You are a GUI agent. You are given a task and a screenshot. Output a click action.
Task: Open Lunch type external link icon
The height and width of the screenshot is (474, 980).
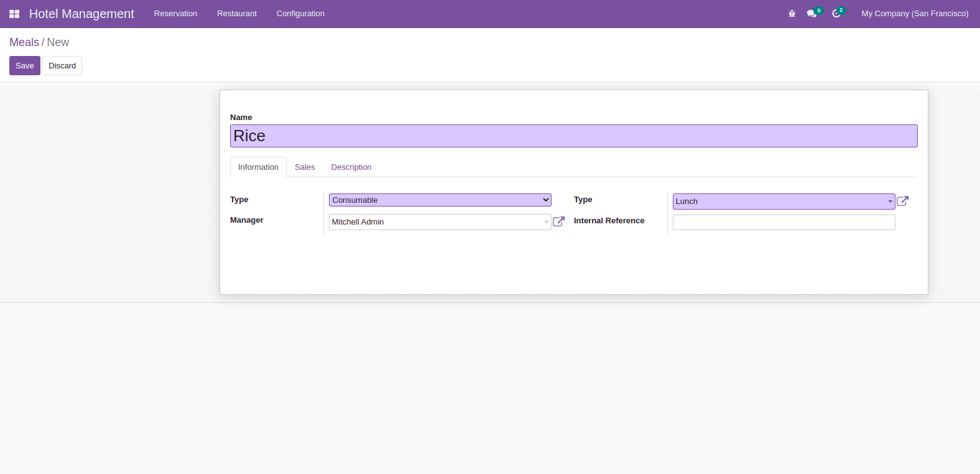903,201
